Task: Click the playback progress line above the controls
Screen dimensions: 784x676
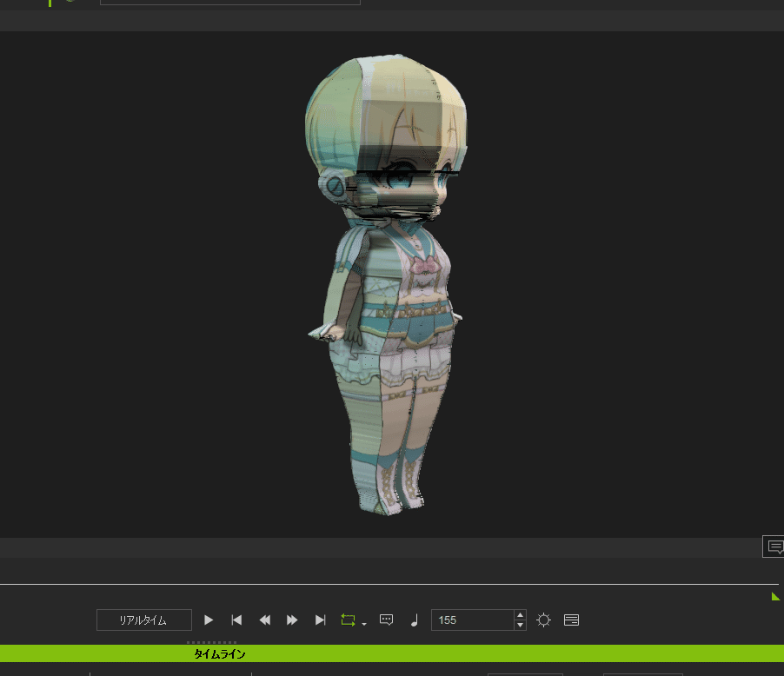Action: [x=389, y=584]
